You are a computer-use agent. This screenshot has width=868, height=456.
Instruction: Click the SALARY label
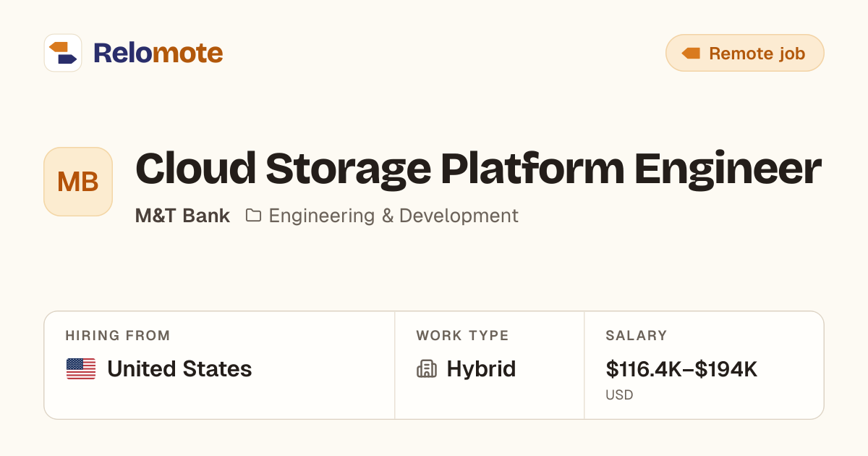pyautogui.click(x=637, y=336)
